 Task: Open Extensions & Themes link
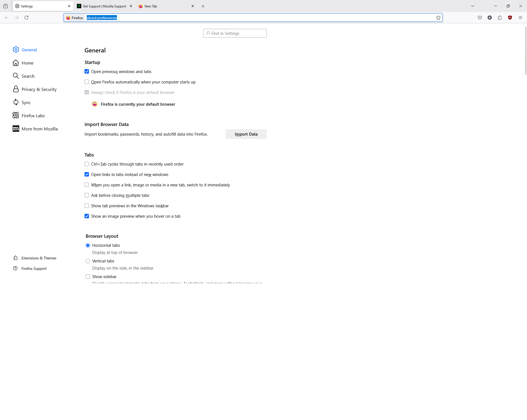[39, 258]
